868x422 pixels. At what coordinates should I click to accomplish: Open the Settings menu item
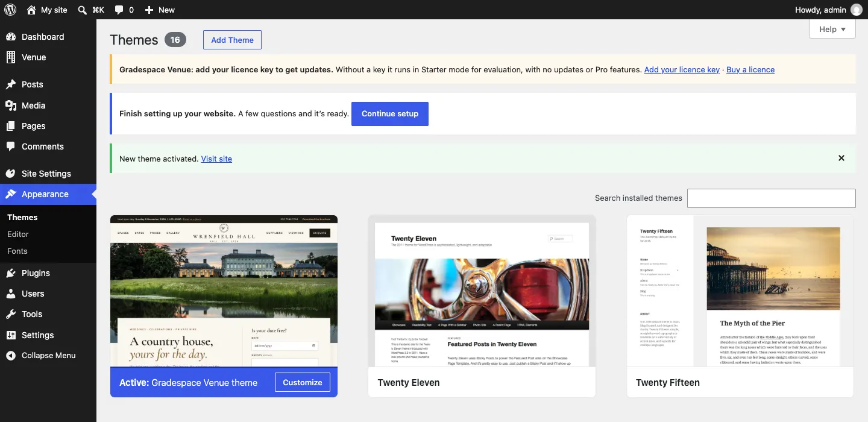point(48,335)
